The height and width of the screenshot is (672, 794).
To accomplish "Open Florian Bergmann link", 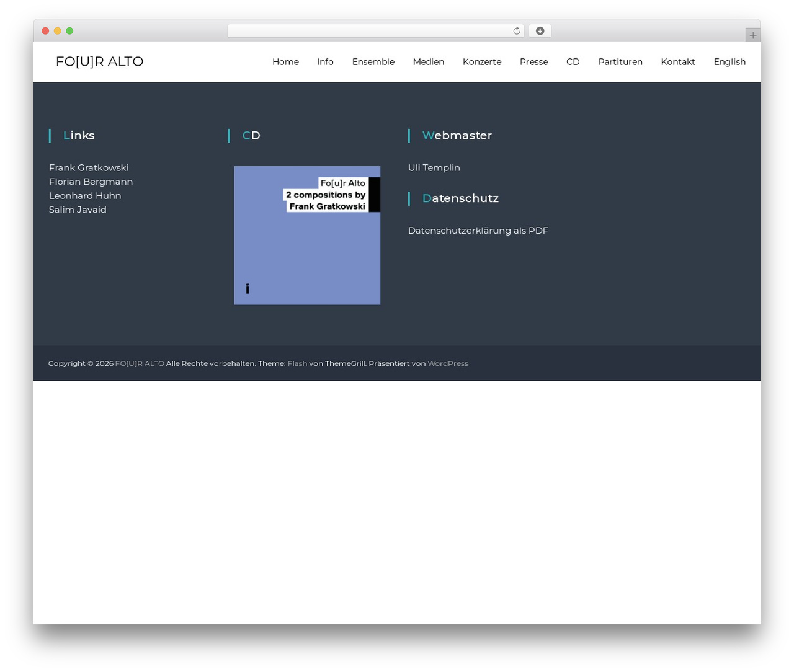I will (91, 182).
